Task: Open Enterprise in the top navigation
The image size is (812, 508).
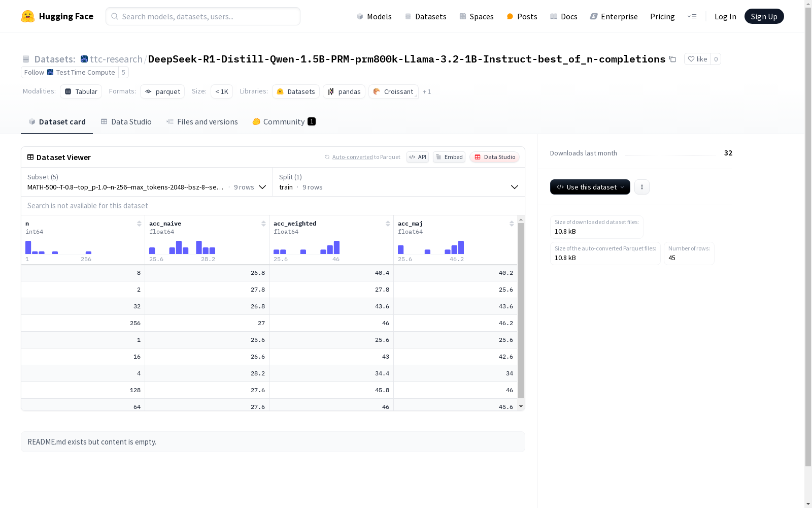Action: coord(614,16)
